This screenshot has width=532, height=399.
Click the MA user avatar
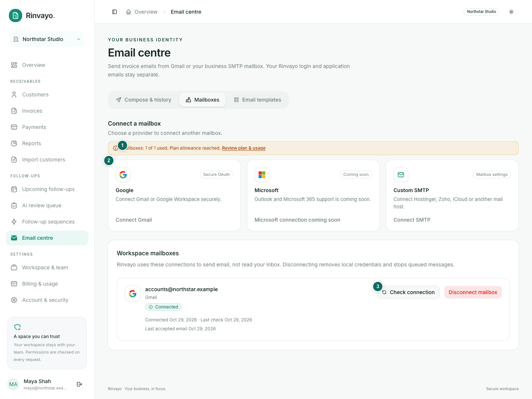(13, 384)
